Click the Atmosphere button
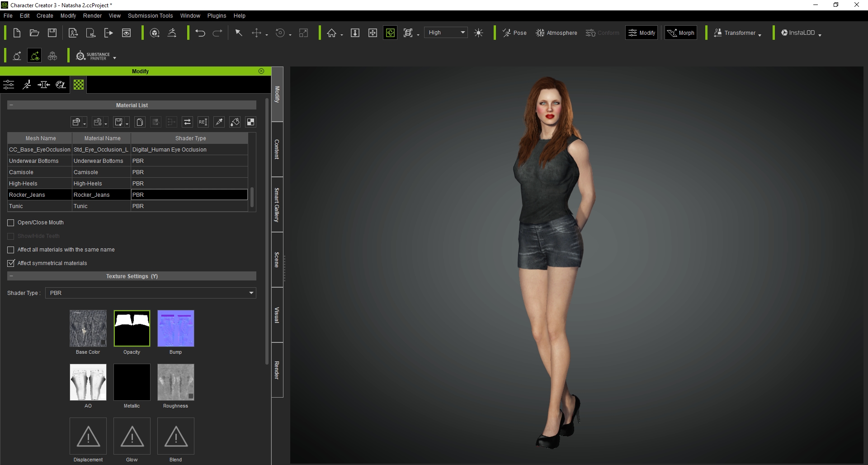This screenshot has width=868, height=465. tap(556, 33)
